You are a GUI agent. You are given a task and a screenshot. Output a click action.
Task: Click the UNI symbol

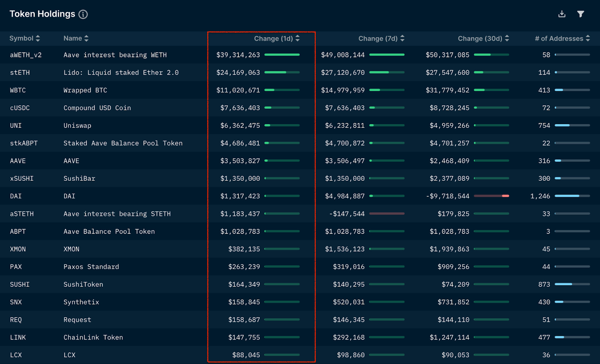point(16,126)
